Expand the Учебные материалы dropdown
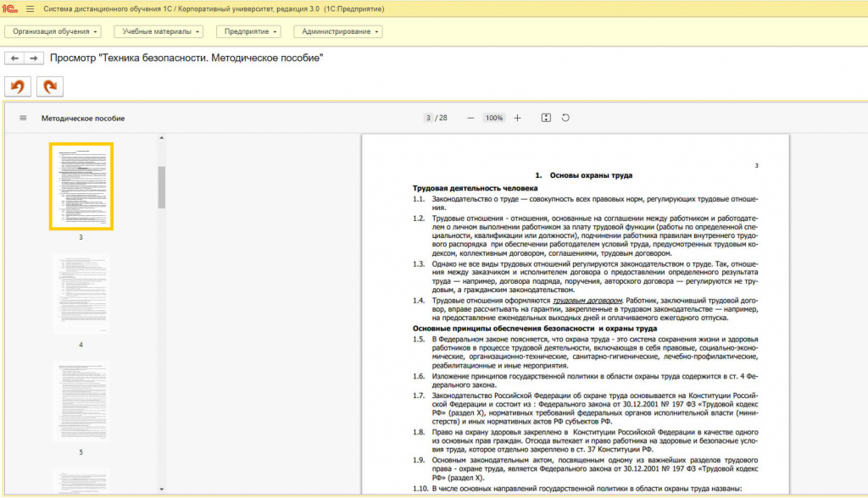868x498 pixels. coord(160,31)
